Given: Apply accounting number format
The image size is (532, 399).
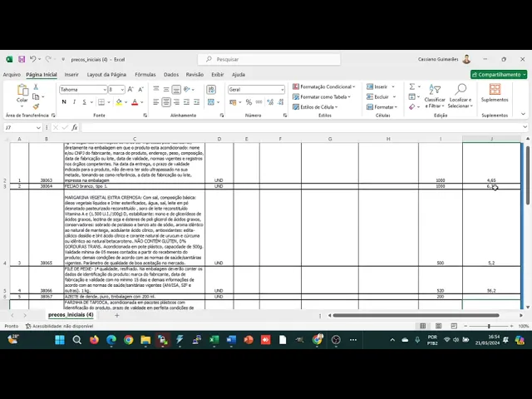Looking at the screenshot, I should (x=233, y=102).
